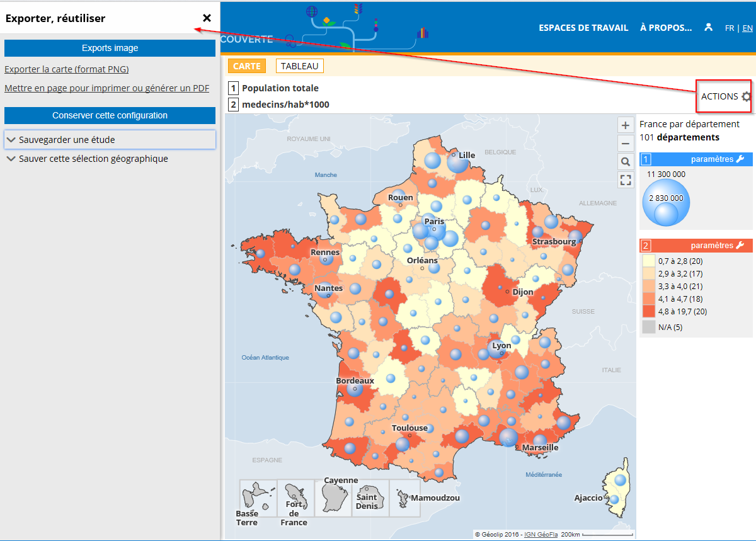The height and width of the screenshot is (541, 756).
Task: Close the Exporter, réutiliser panel
Action: click(207, 18)
